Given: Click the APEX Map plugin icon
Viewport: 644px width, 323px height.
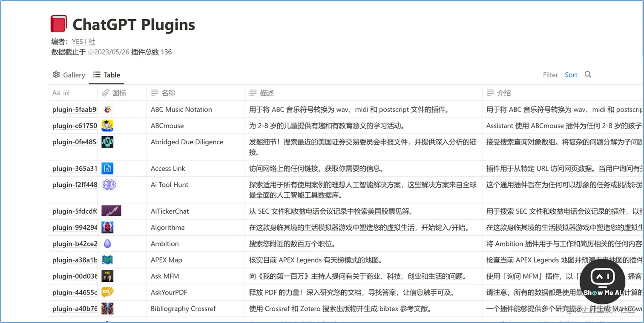Looking at the screenshot, I should click(x=107, y=260).
